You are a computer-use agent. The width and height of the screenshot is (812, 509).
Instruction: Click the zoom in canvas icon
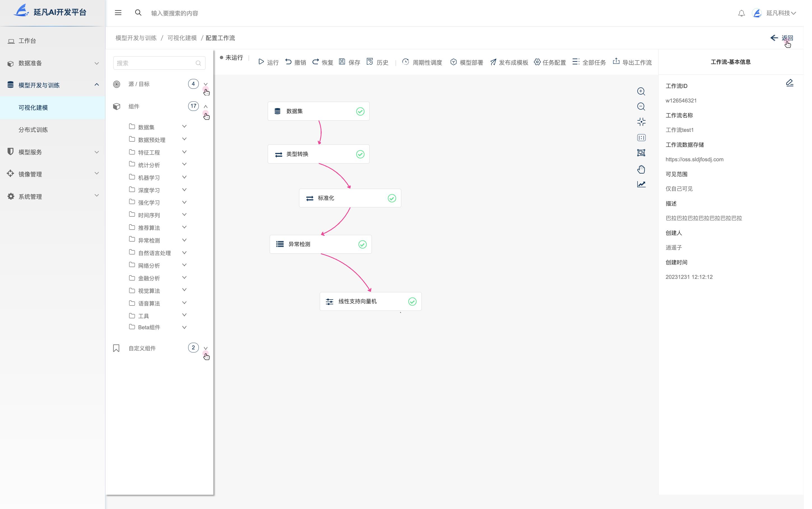[641, 92]
